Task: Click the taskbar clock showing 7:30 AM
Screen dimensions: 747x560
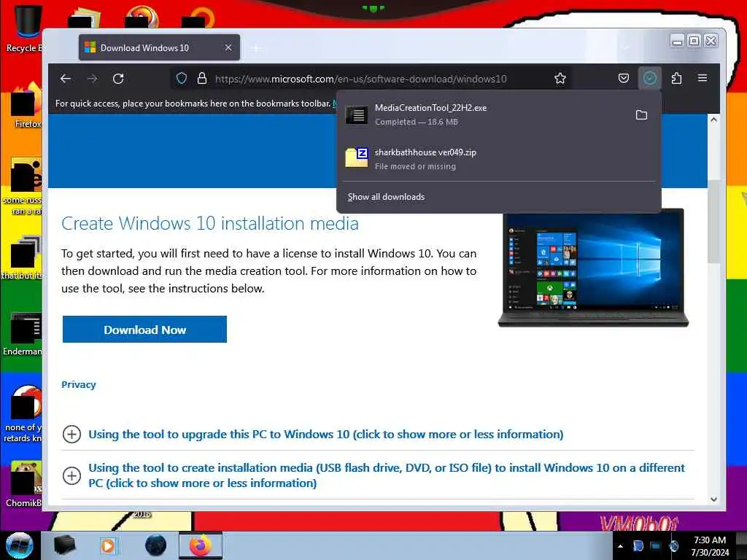Action: point(710,546)
